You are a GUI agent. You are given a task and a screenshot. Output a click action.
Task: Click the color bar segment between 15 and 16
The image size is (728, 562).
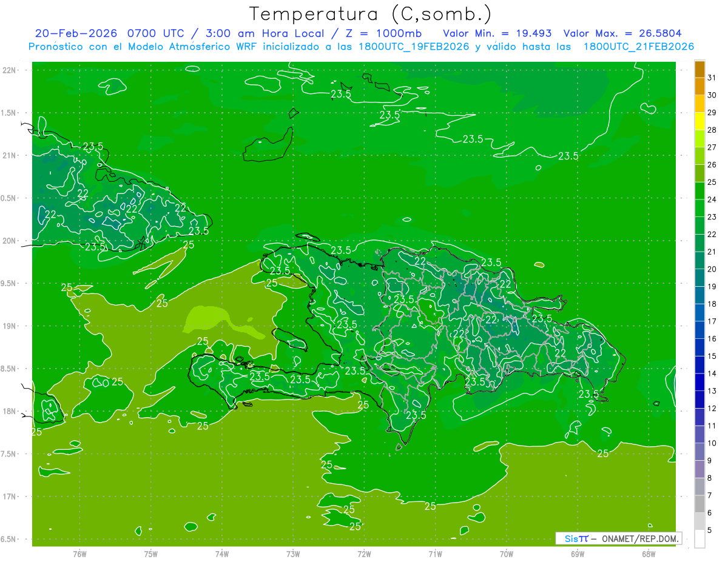(699, 347)
